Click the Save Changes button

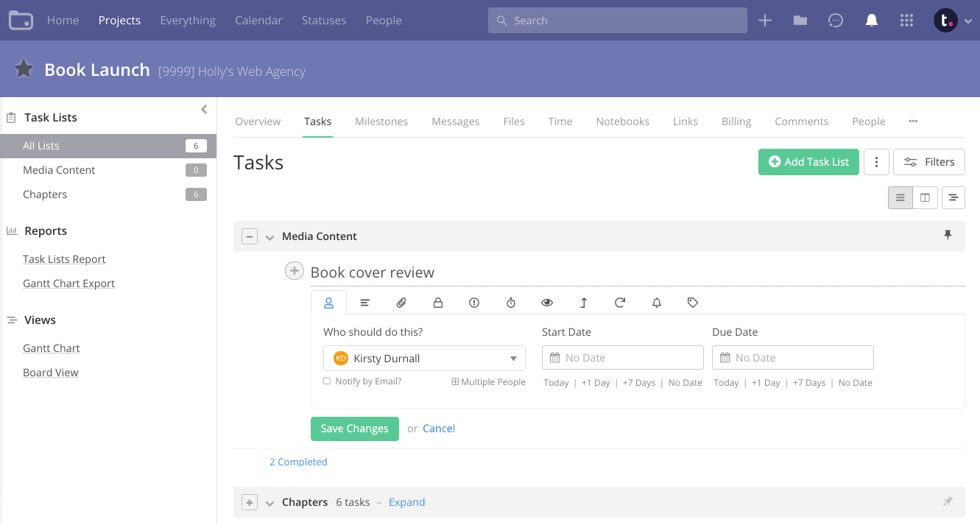(x=354, y=428)
